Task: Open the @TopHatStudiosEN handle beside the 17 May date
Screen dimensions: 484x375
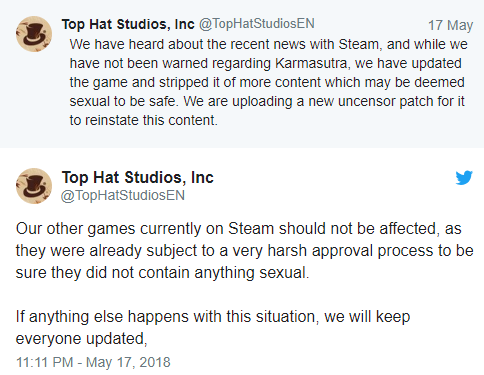Action: [x=257, y=24]
